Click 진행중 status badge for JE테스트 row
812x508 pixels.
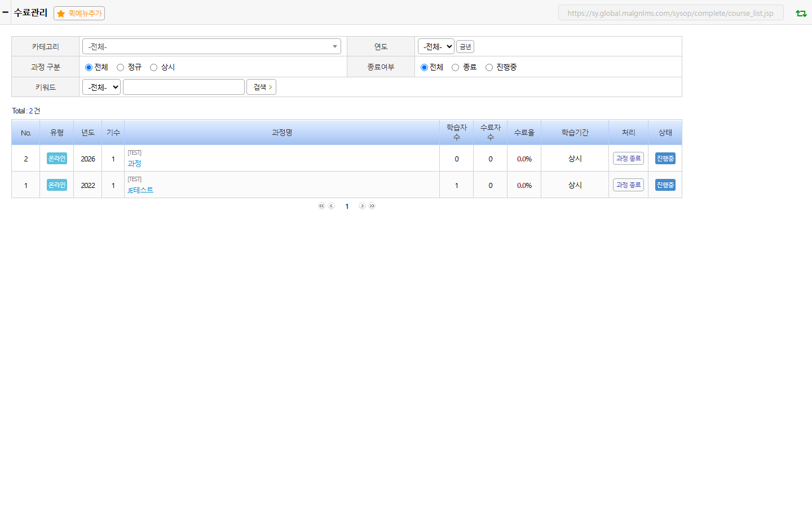click(665, 185)
